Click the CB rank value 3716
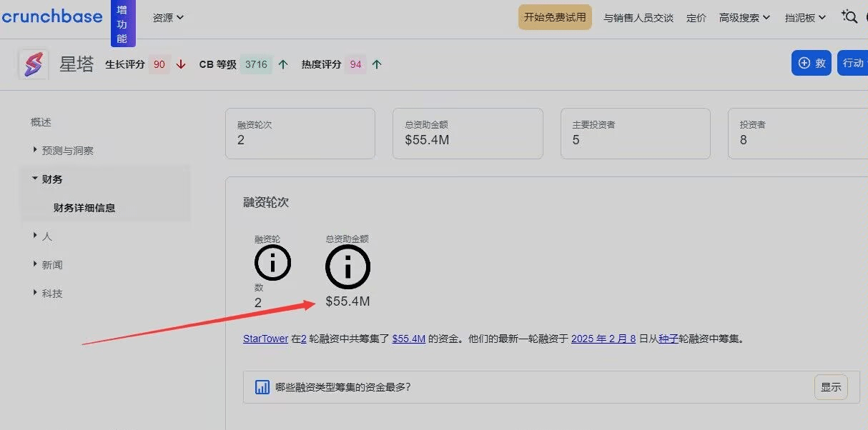The height and width of the screenshot is (430, 868). 256,64
